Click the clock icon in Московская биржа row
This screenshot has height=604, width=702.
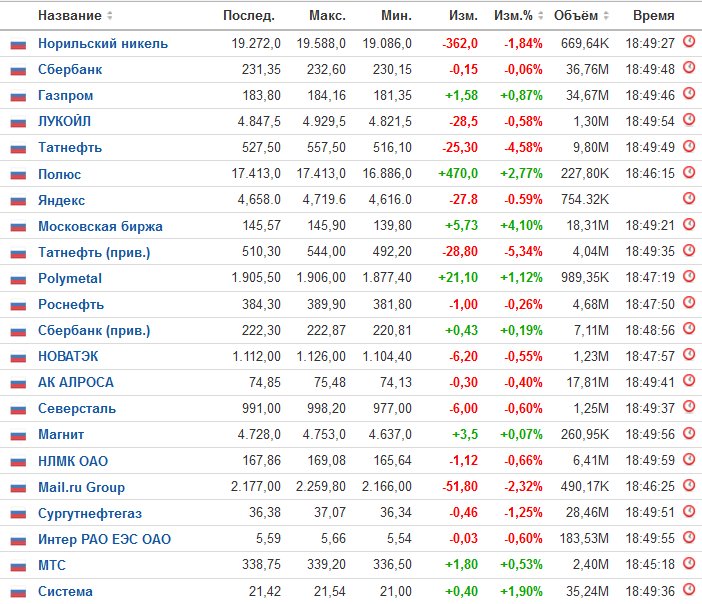click(x=689, y=224)
